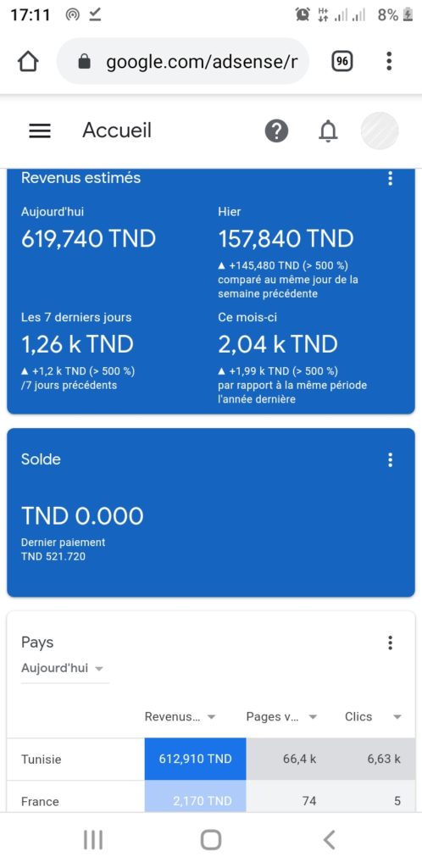
Task: Open Solde card options menu
Action: pos(391,459)
